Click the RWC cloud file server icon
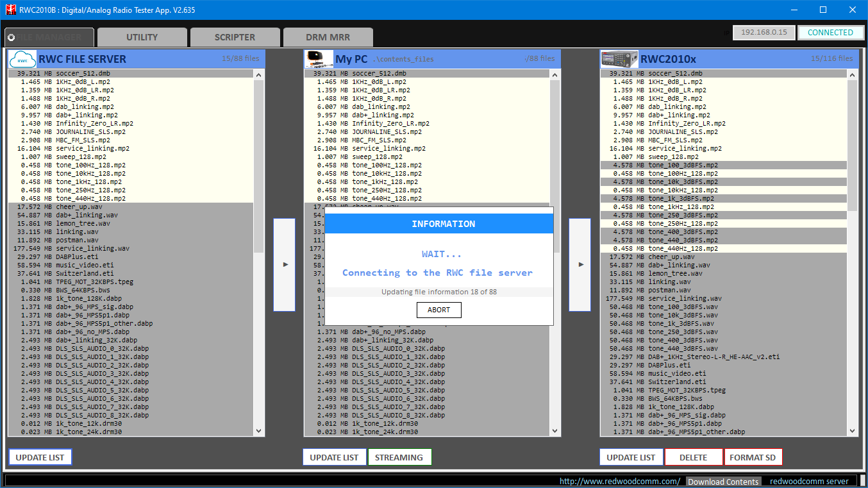Image resolution: width=868 pixels, height=488 pixels. pos(22,59)
